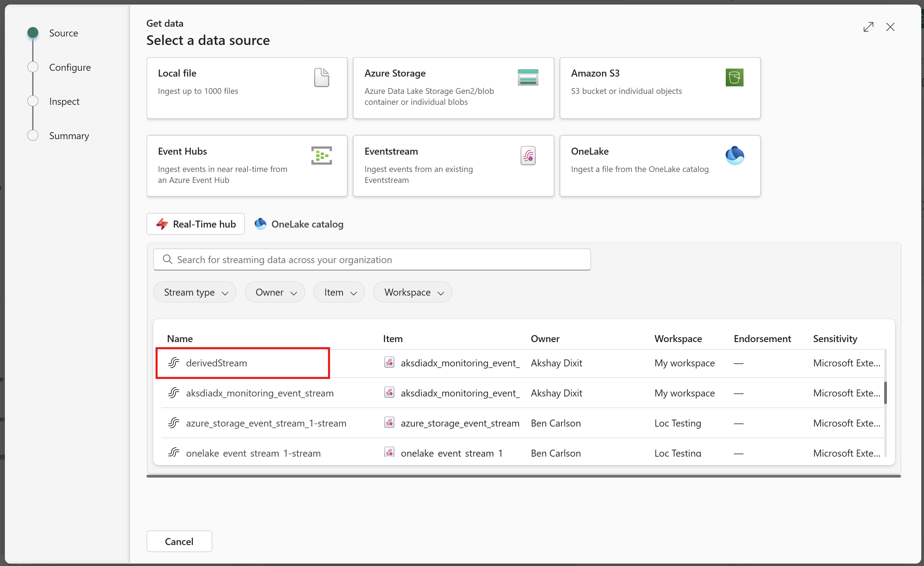Image resolution: width=924 pixels, height=566 pixels.
Task: Click Akshay Dixit in derivedStream row
Action: [556, 363]
